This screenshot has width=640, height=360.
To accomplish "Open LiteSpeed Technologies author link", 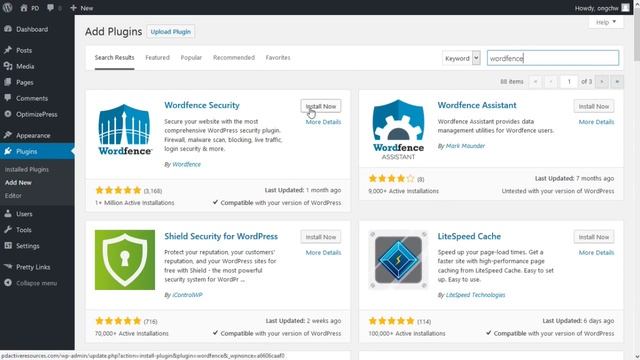I will [476, 295].
